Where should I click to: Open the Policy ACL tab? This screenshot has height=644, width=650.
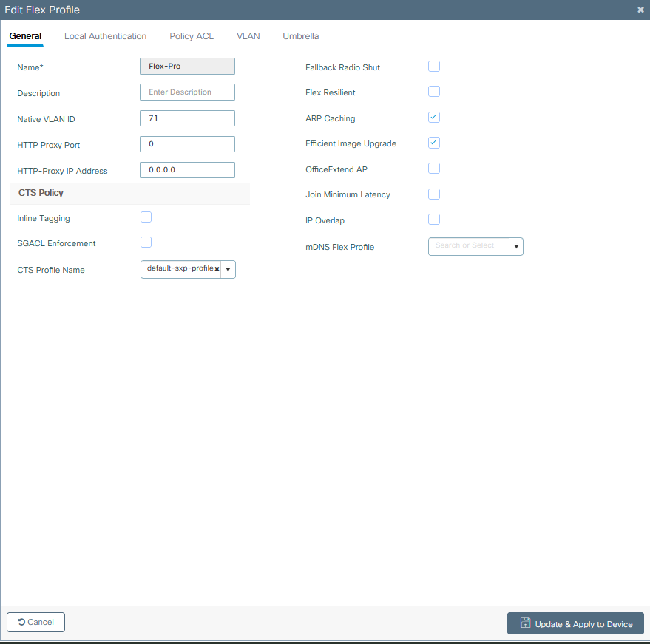(191, 35)
